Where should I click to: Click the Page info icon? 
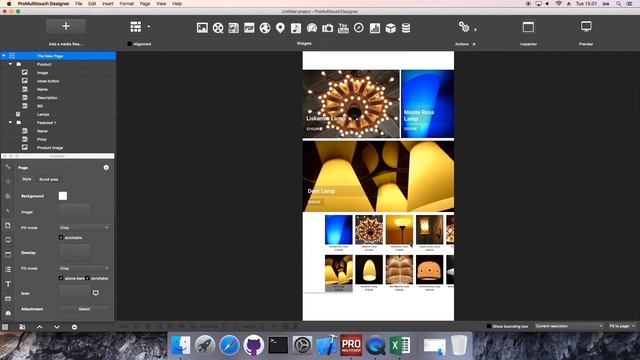(x=106, y=167)
